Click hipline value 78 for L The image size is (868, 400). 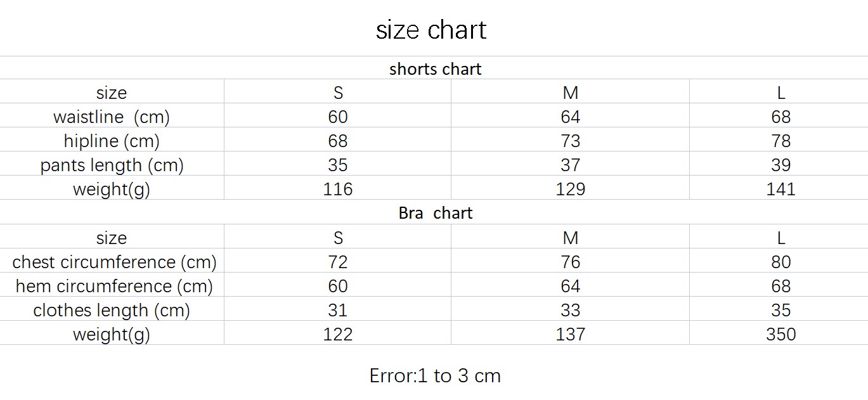click(781, 141)
